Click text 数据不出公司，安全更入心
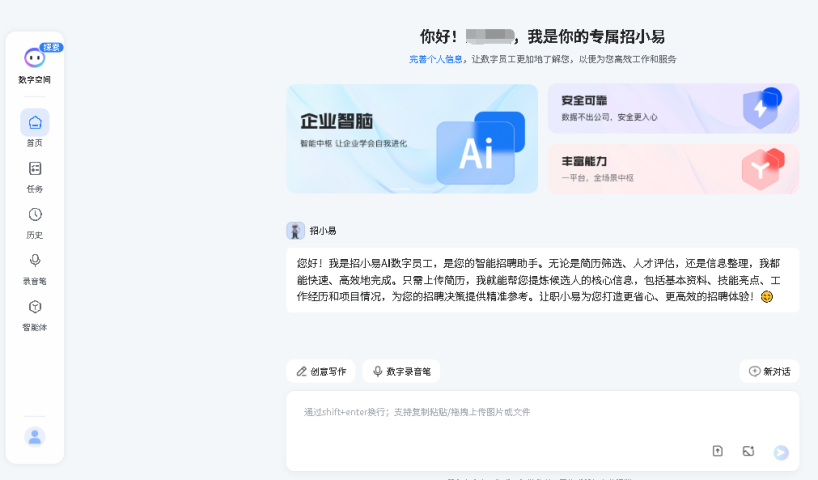The height and width of the screenshot is (480, 818). 609,117
